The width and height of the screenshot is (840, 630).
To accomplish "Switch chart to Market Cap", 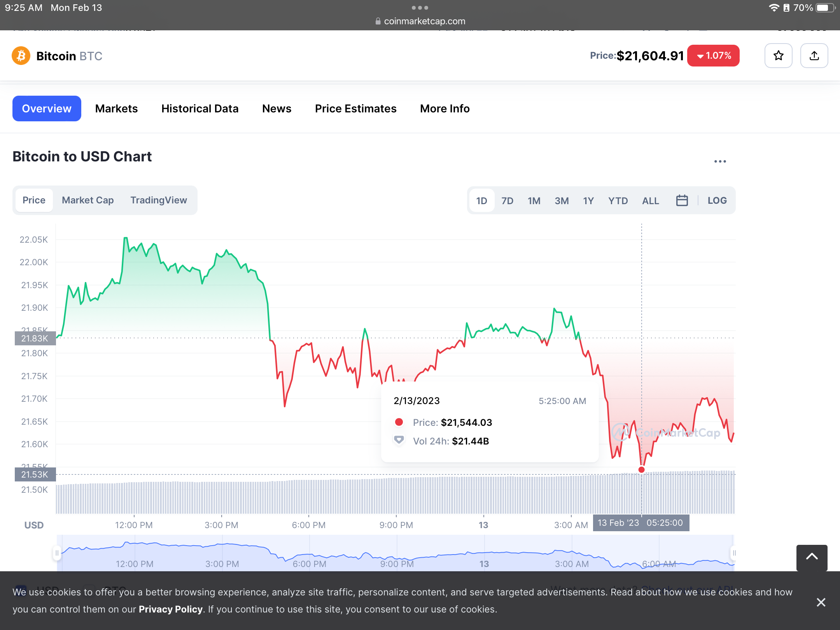I will (x=87, y=200).
